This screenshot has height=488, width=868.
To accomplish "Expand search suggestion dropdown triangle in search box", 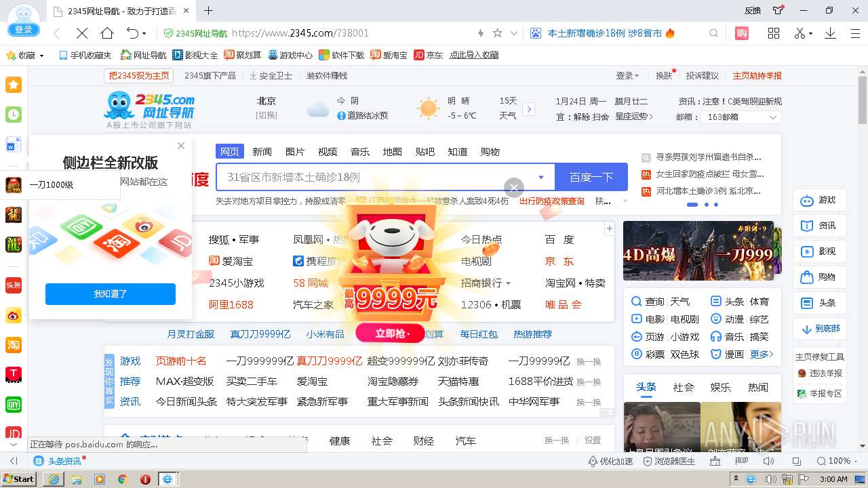I will coord(541,178).
